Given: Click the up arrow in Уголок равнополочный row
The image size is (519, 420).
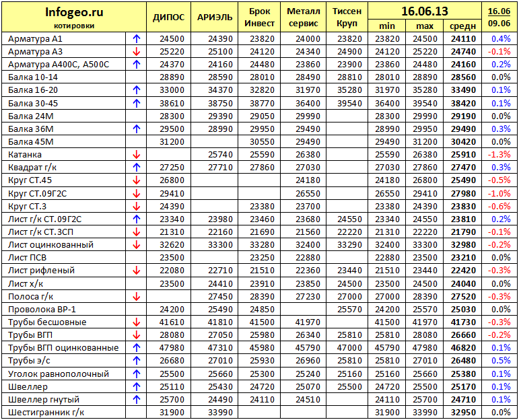Looking at the screenshot, I should click(x=137, y=374).
